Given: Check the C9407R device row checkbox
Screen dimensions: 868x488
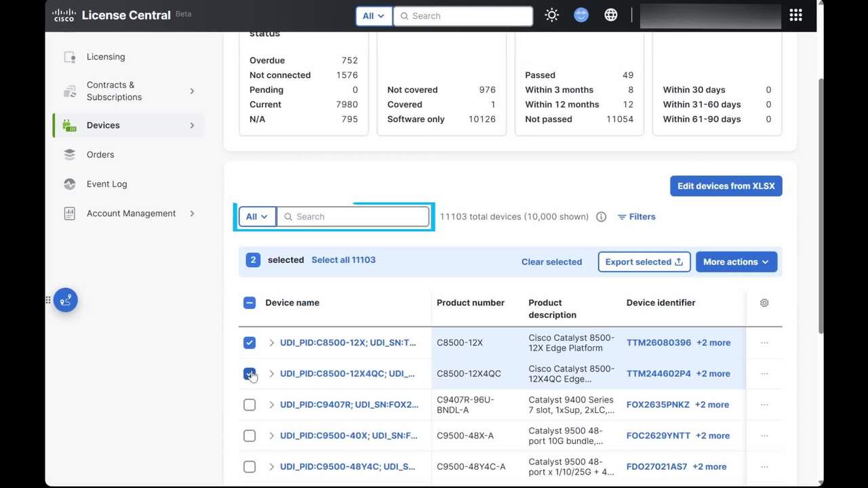Looking at the screenshot, I should click(x=250, y=405).
